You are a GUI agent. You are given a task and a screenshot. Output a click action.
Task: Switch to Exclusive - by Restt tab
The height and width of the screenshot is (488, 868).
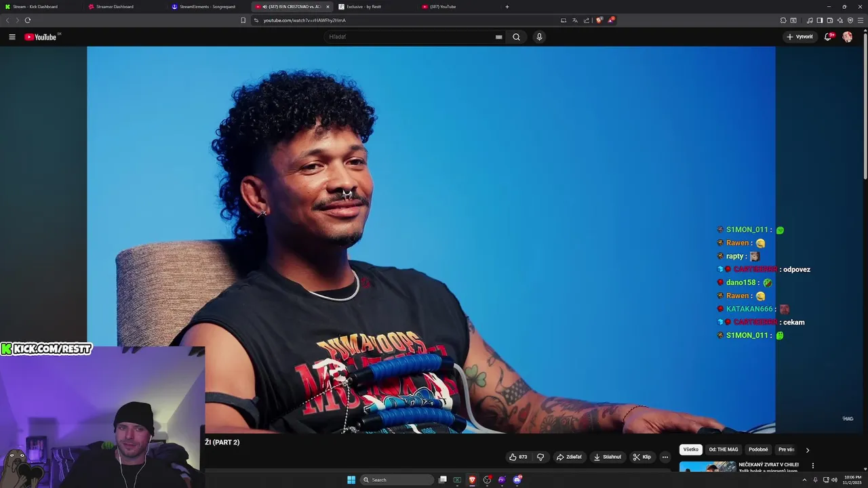coord(375,7)
